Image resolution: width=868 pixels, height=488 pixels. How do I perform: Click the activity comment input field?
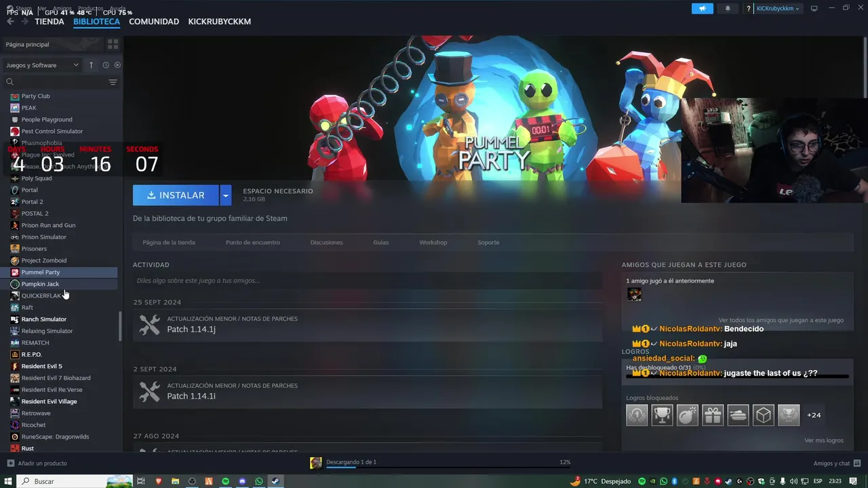tap(368, 281)
